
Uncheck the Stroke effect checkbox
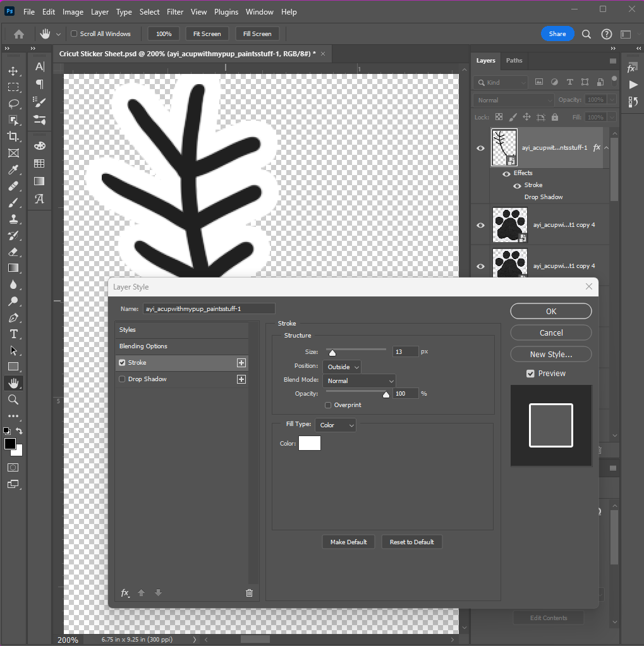click(123, 363)
